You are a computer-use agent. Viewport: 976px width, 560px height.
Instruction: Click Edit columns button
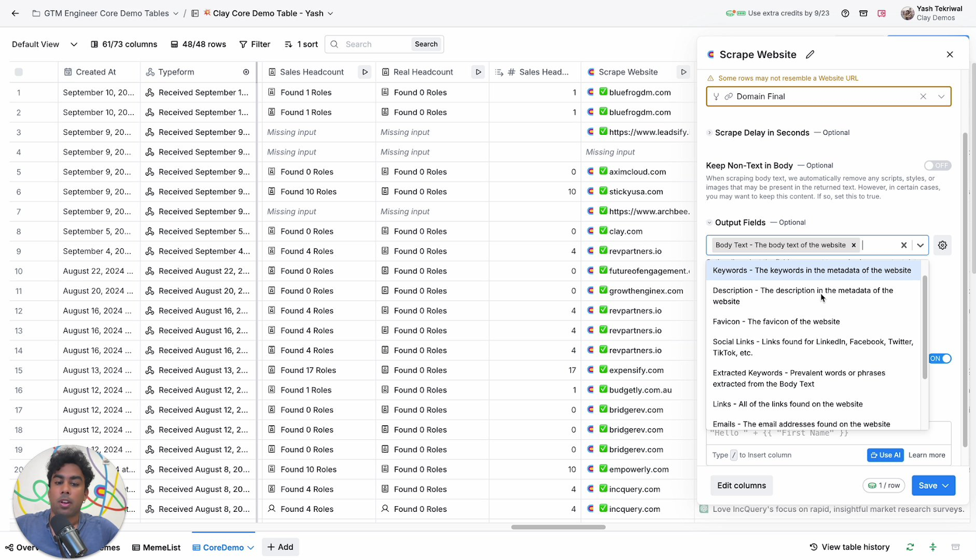[741, 486]
